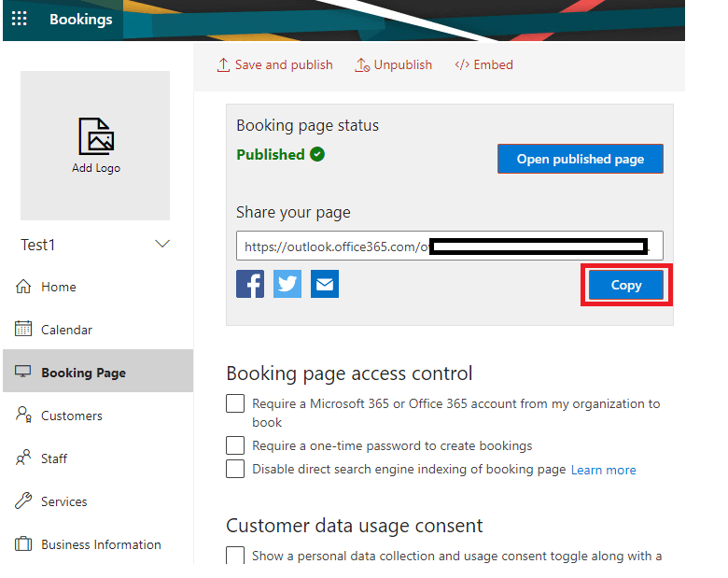728x578 pixels.
Task: Click Unpublish in toolbar
Action: (394, 64)
